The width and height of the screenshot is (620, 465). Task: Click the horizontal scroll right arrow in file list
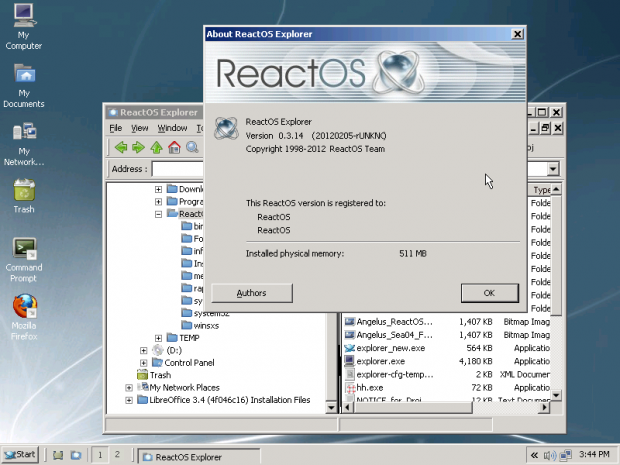click(545, 407)
